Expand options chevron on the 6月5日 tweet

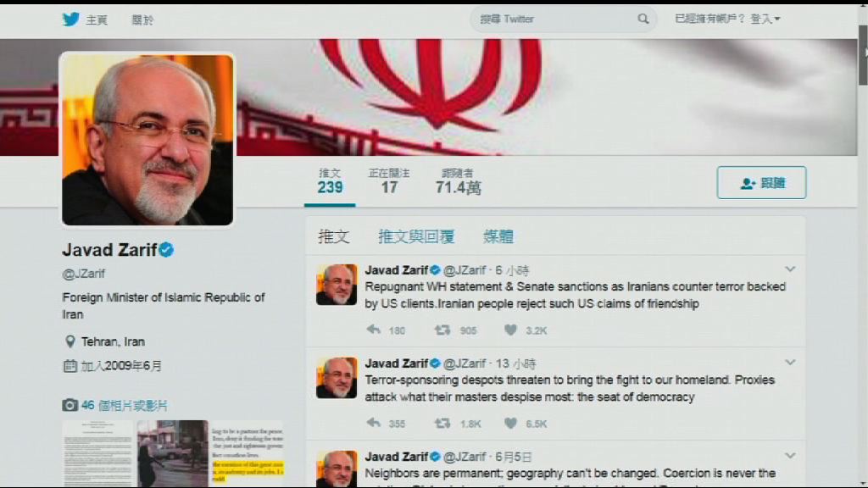click(790, 456)
